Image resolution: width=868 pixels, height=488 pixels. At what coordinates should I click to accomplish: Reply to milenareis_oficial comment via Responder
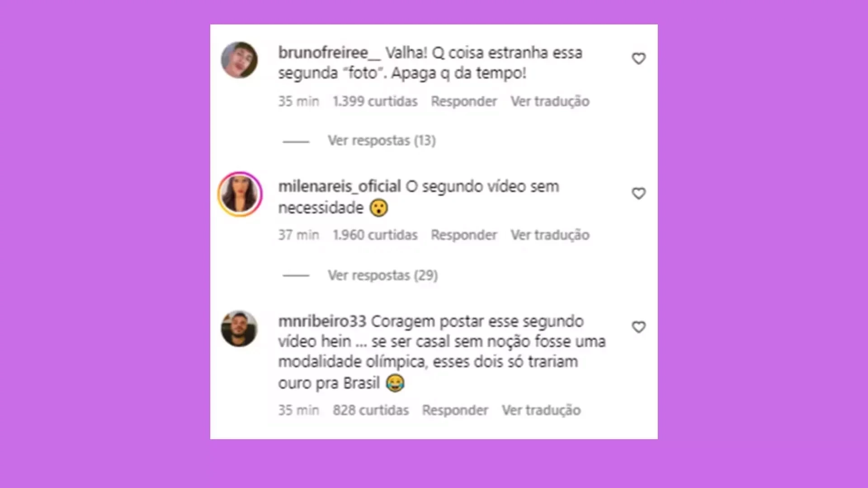(464, 235)
